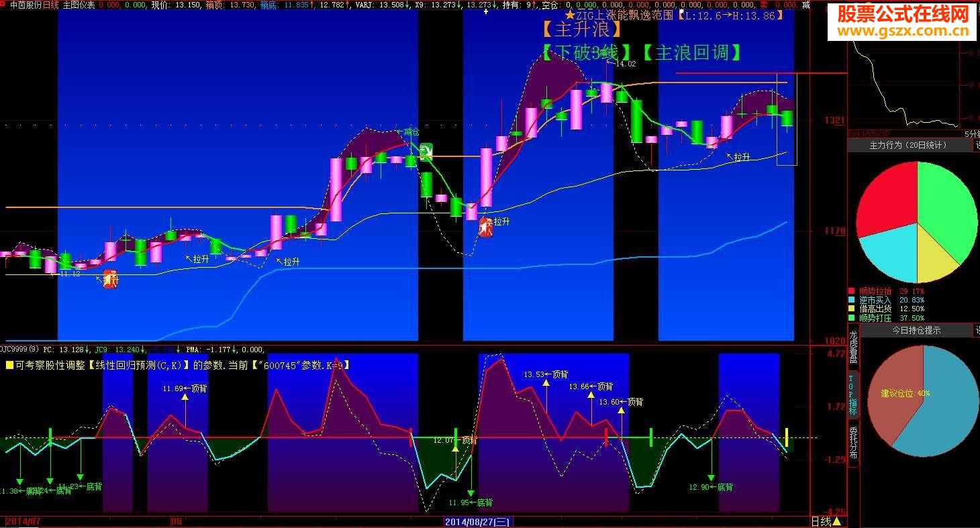
Task: Click the red icon before 中茵股份 title
Action: coord(3,5)
